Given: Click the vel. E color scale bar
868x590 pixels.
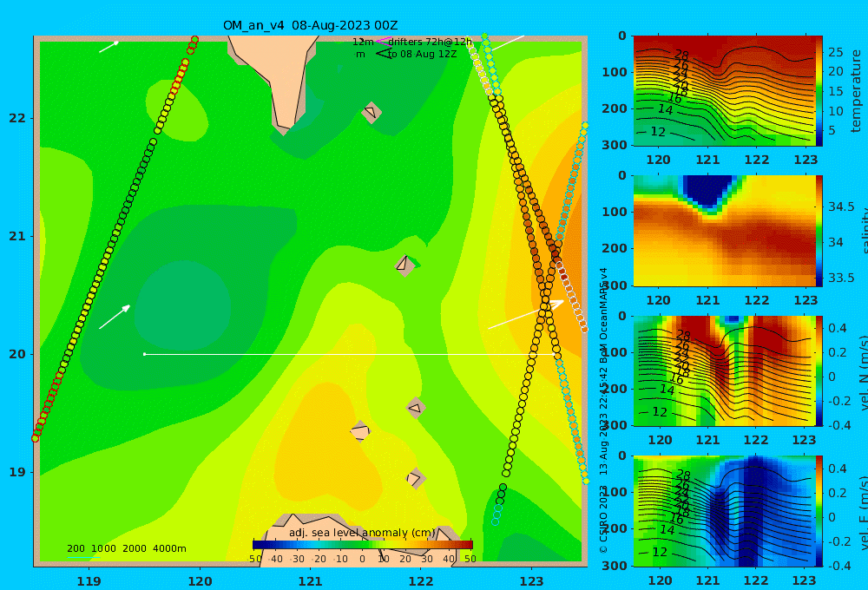Looking at the screenshot, I should pos(819,511).
